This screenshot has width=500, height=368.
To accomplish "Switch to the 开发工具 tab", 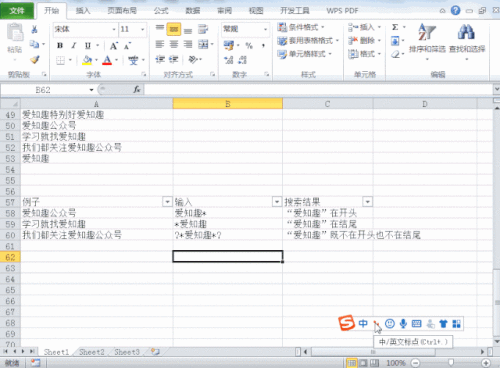I will coord(295,11).
